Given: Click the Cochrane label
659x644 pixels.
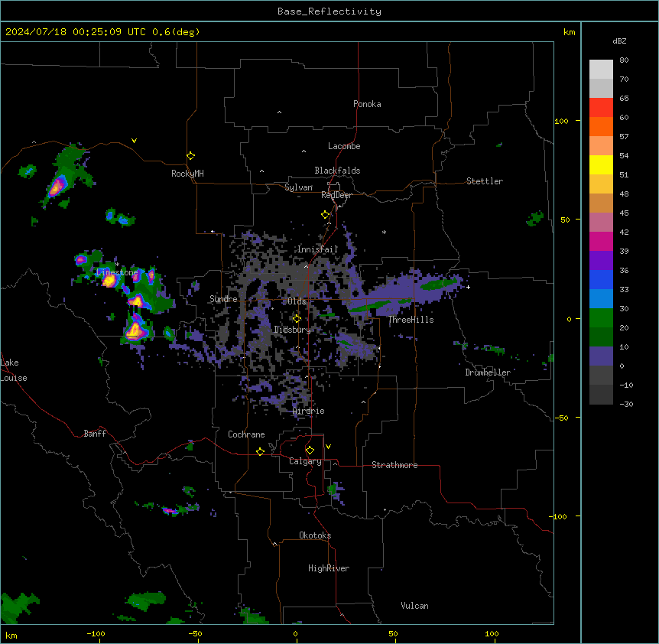Looking at the screenshot, I should [246, 434].
